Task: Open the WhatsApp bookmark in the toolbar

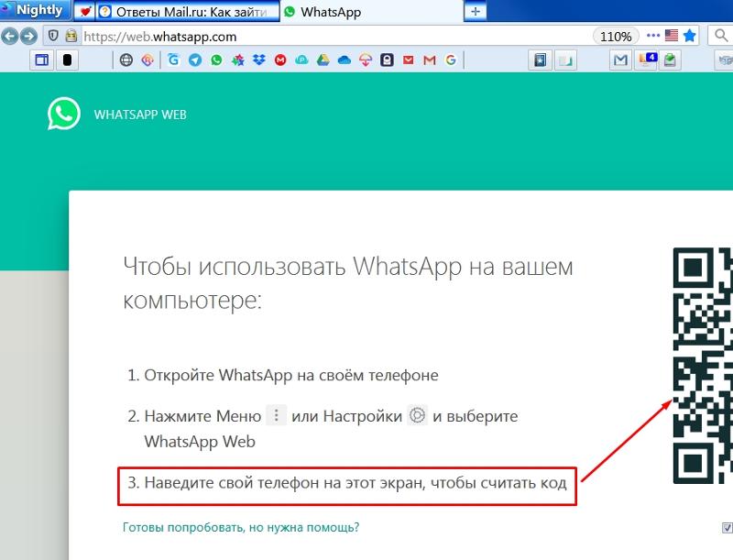Action: coord(216,60)
